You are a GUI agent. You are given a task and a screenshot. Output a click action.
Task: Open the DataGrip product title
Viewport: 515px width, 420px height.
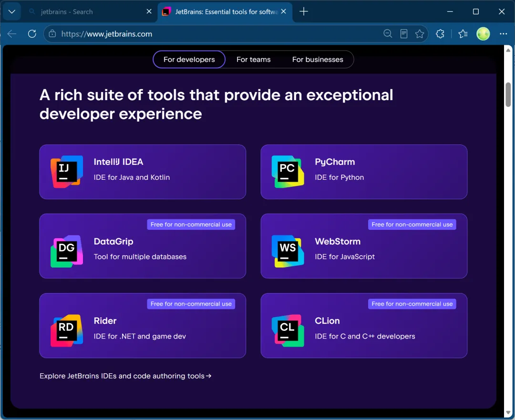(x=113, y=241)
